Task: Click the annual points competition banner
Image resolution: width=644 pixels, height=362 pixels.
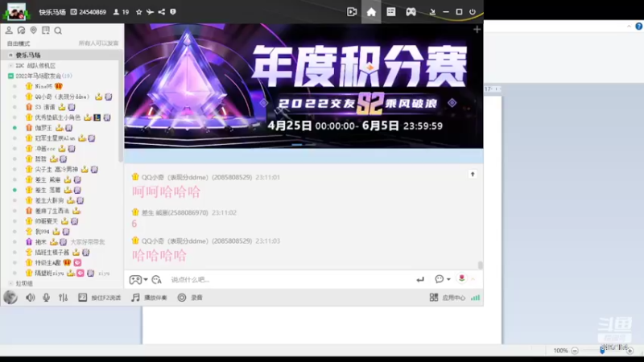Action: point(304,86)
